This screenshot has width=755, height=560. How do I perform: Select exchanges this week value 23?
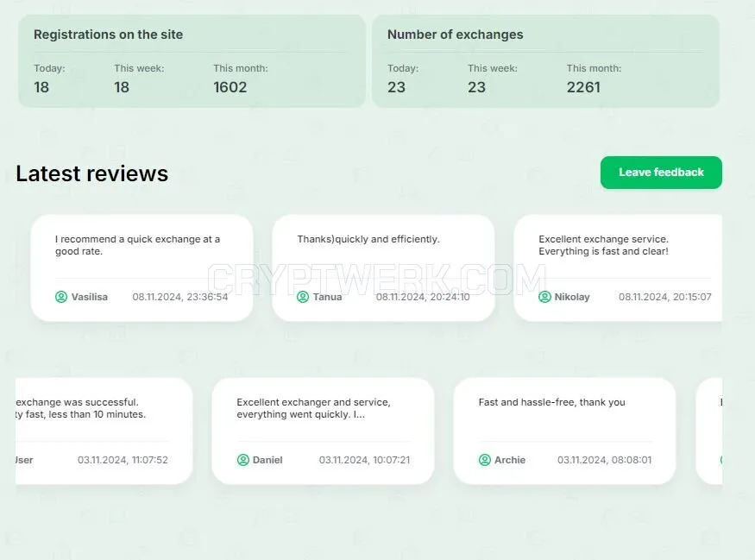[x=476, y=87]
